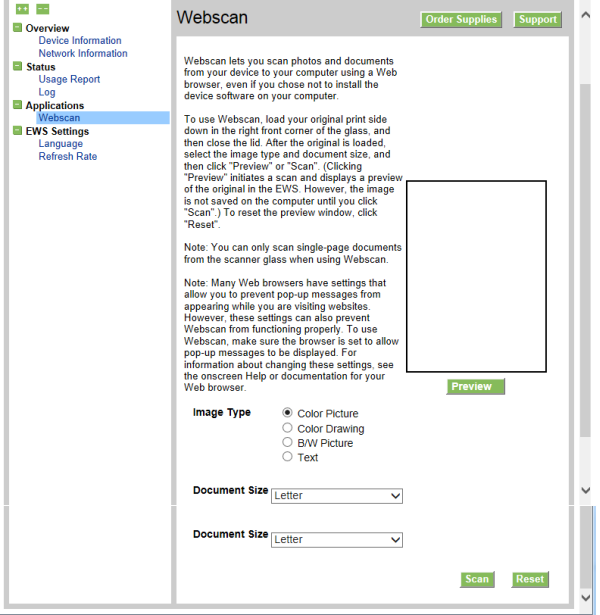Open the first Document Size dropdown
The height and width of the screenshot is (615, 600).
[337, 496]
